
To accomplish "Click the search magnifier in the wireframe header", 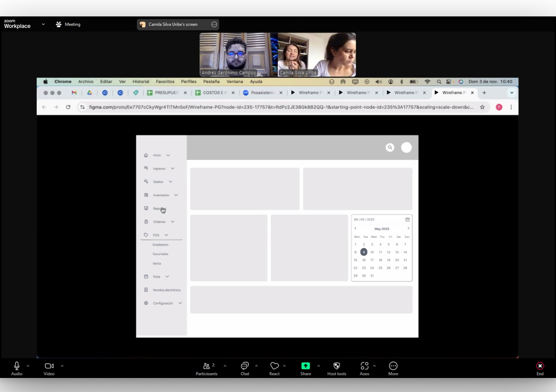I will 390,148.
